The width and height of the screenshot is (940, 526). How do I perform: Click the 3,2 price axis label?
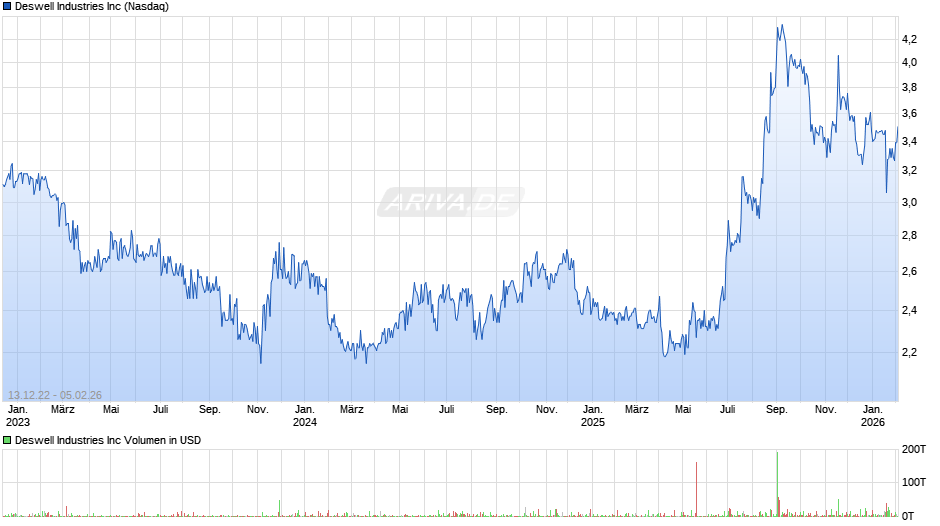tap(909, 170)
